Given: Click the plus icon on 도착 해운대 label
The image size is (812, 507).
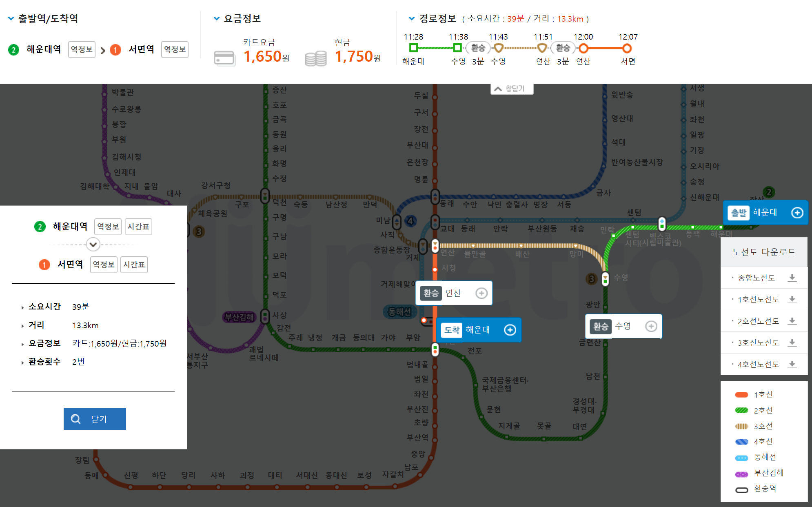Looking at the screenshot, I should coord(510,330).
